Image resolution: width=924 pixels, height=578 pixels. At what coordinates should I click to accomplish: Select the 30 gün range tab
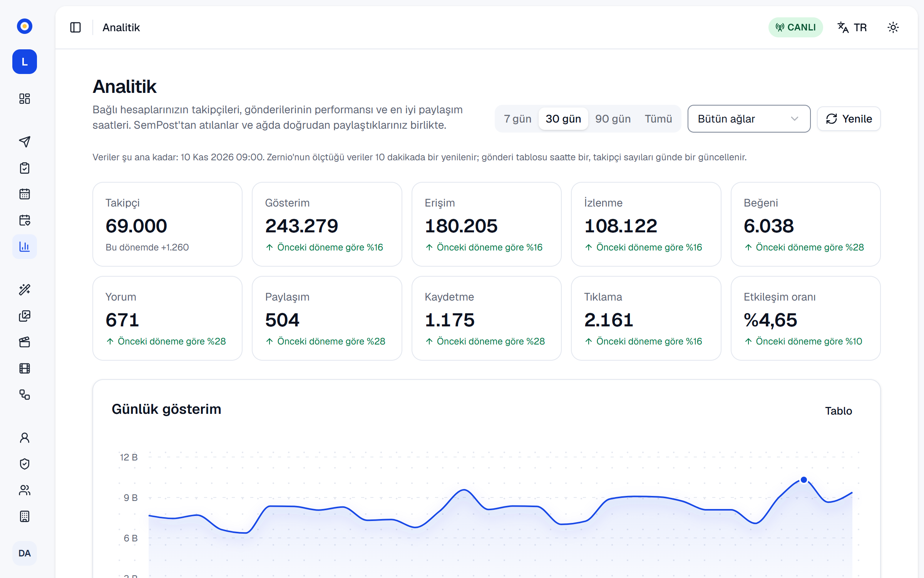coord(563,119)
